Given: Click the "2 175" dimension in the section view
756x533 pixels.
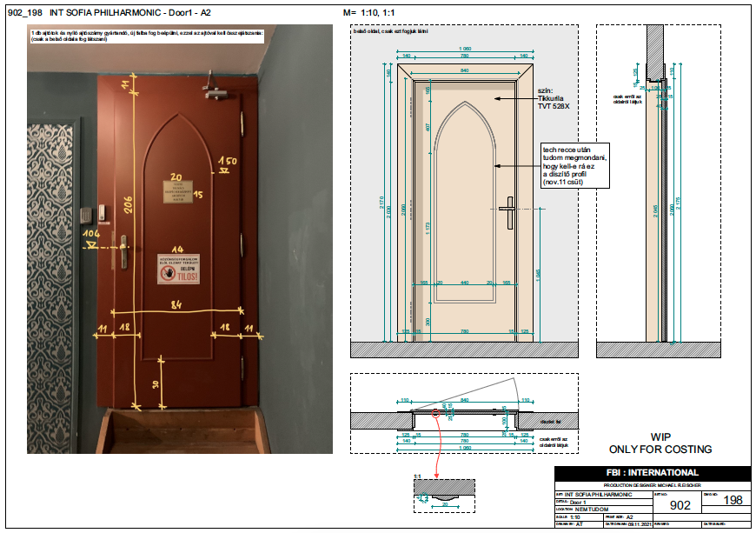Looking at the screenshot, I should click(679, 203).
